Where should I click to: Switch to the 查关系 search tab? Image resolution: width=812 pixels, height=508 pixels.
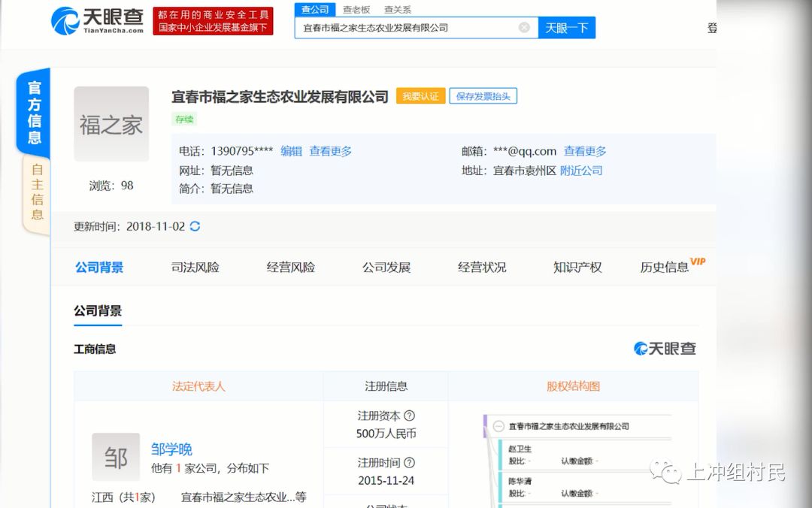click(397, 9)
